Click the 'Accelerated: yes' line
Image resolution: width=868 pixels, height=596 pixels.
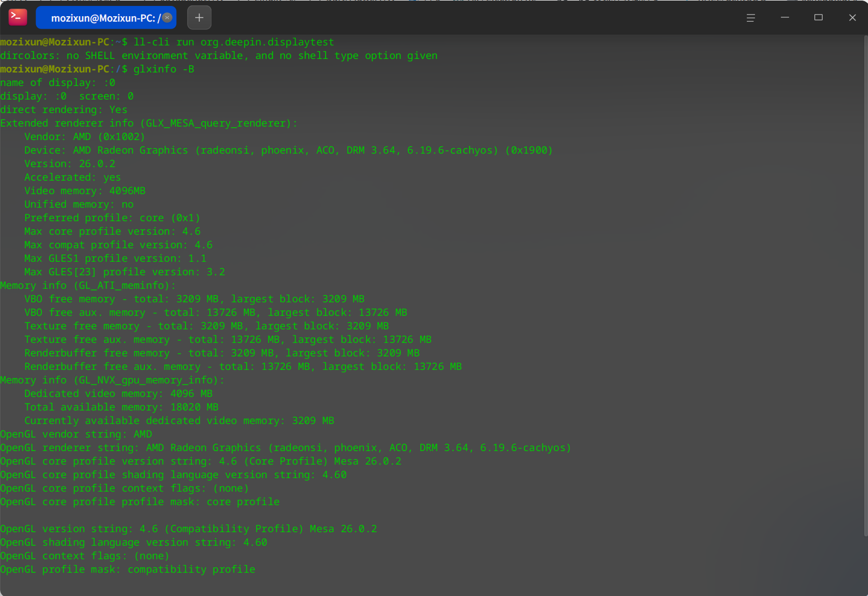click(72, 177)
